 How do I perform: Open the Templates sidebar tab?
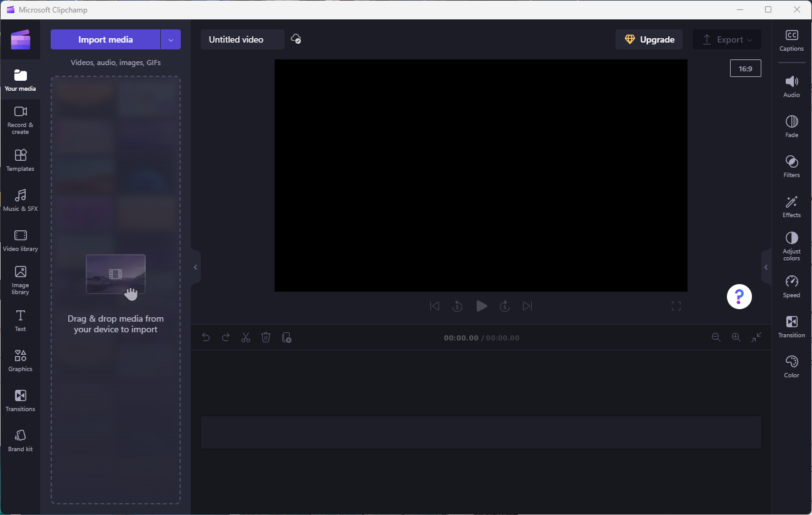coord(20,160)
